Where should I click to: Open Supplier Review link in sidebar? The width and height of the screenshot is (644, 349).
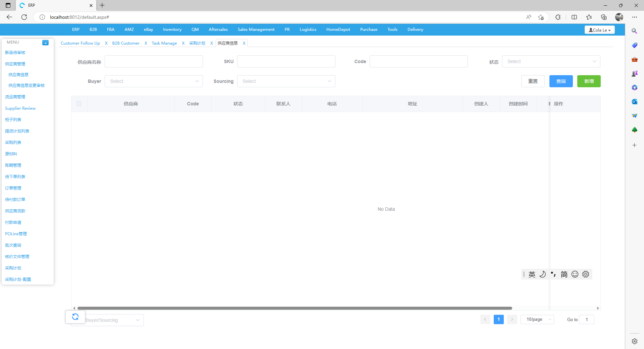(20, 108)
